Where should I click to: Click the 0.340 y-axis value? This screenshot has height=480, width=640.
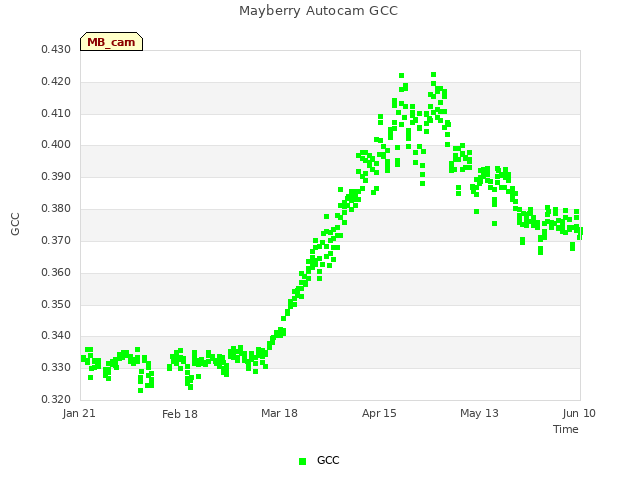pos(56,336)
